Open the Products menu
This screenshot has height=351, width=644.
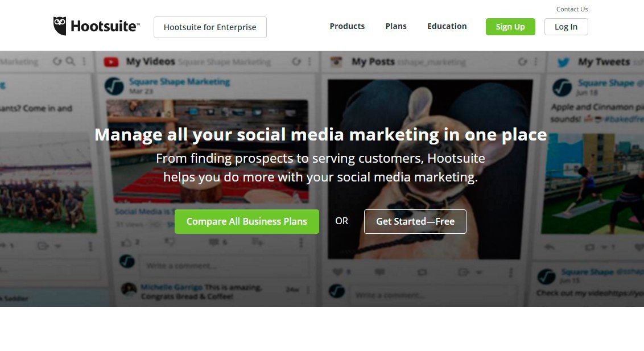[347, 26]
